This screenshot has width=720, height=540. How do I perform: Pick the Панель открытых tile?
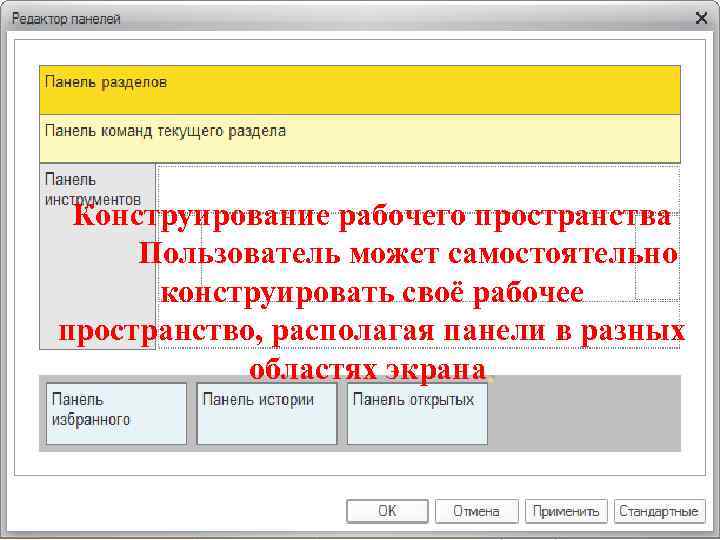coord(417,414)
